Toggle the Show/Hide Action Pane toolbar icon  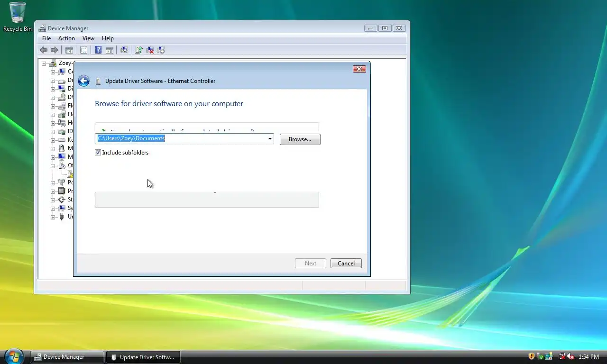tap(109, 50)
